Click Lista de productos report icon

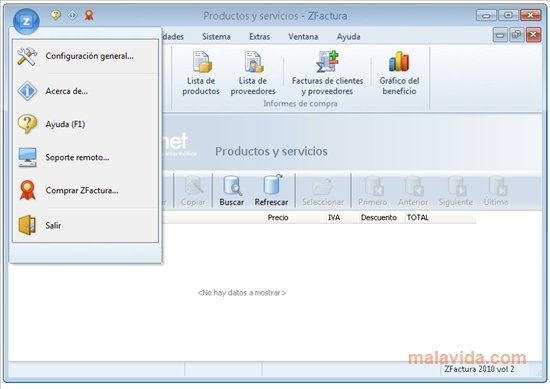point(201,73)
